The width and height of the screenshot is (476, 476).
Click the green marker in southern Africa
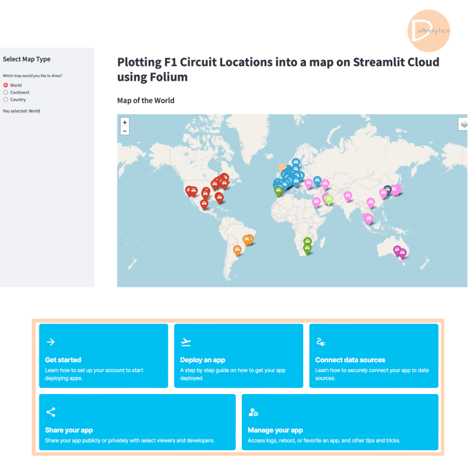[307, 247]
